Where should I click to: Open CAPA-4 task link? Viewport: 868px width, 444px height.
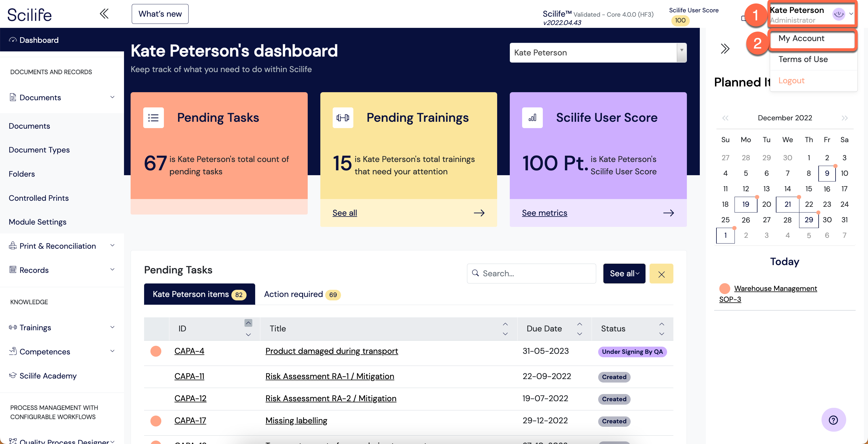point(189,351)
